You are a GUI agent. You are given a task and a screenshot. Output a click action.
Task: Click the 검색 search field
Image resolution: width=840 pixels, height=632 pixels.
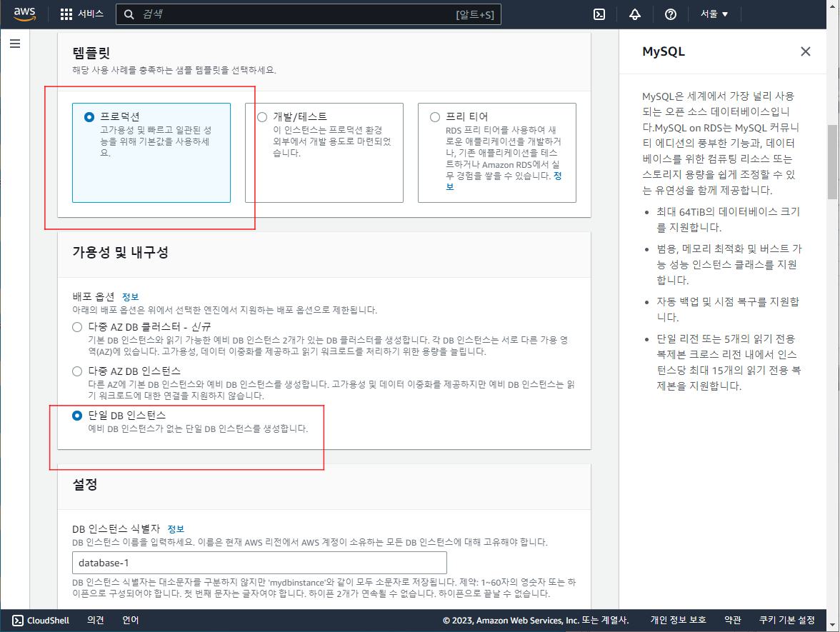coord(309,14)
